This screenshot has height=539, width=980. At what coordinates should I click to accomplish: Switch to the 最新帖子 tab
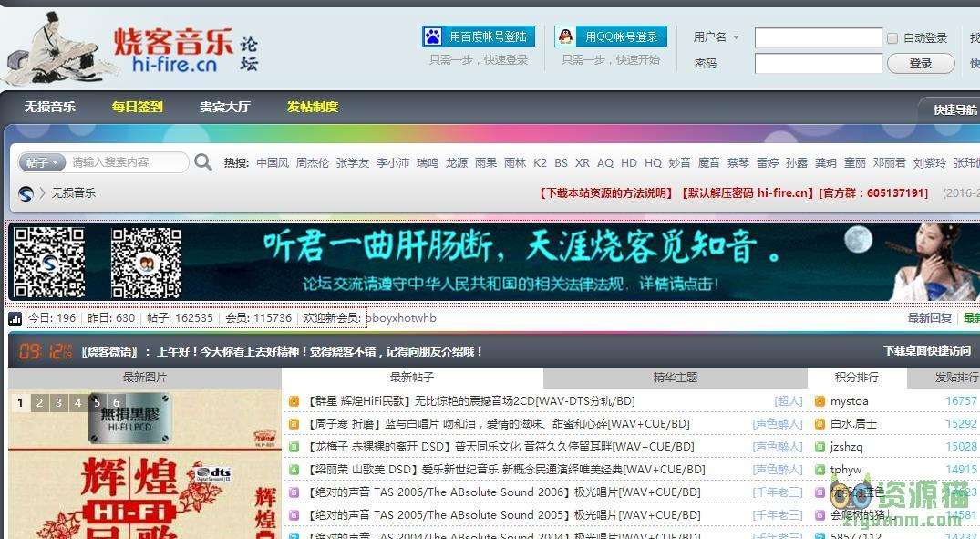click(x=412, y=377)
